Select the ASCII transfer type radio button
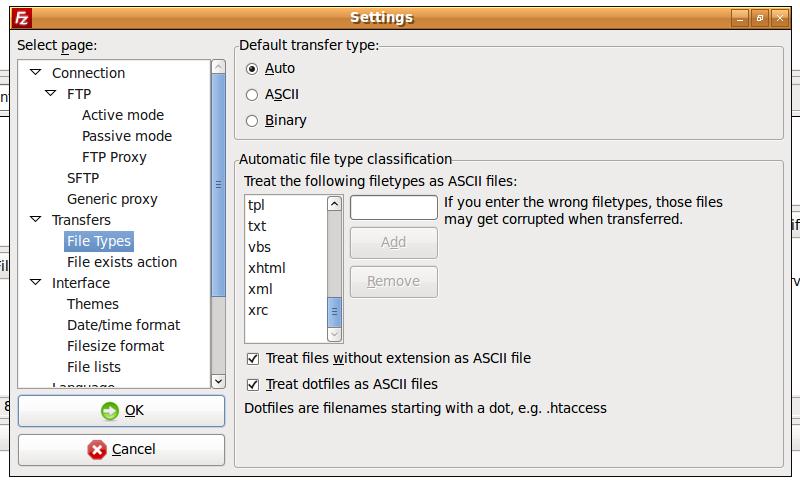 (252, 95)
